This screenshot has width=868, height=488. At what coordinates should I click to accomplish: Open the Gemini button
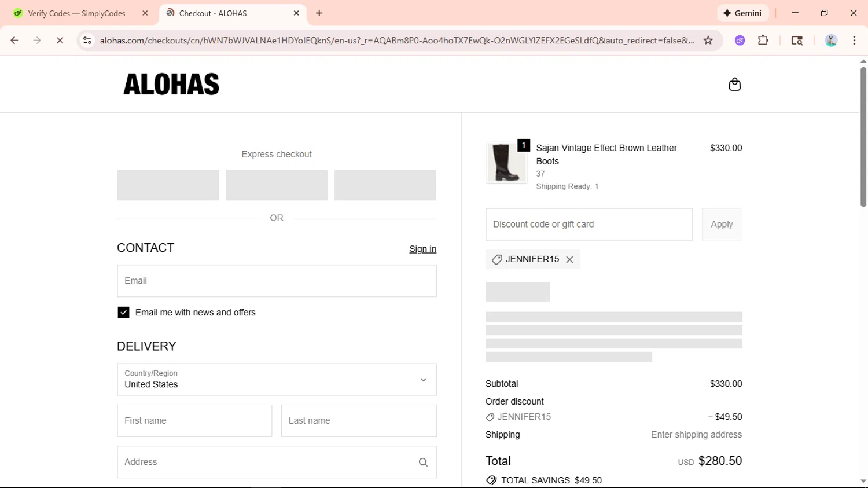[x=743, y=13]
